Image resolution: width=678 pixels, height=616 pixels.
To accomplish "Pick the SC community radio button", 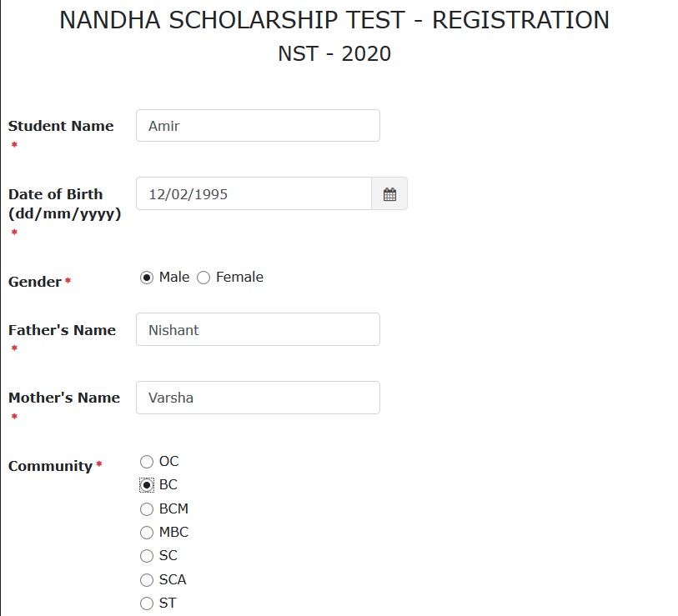I will point(147,556).
